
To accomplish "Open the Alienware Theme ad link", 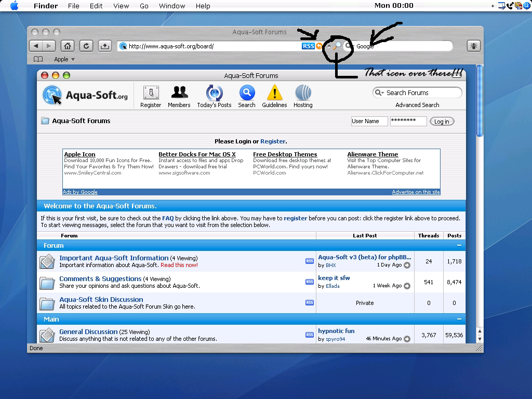I will pyautogui.click(x=373, y=154).
